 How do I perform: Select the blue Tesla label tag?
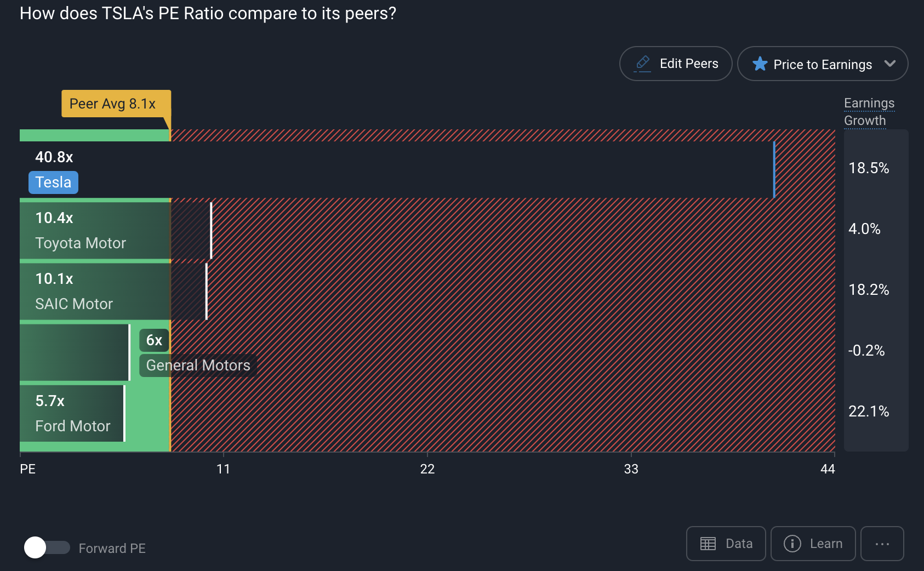(x=53, y=182)
